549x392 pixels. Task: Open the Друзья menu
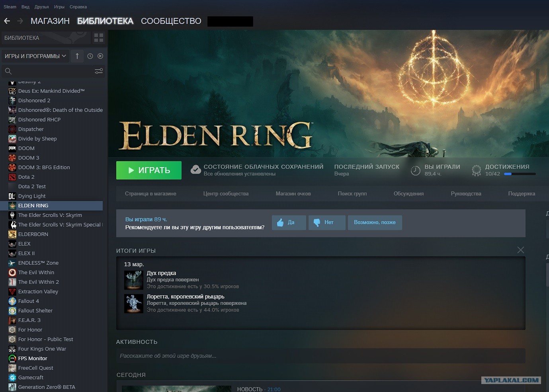[42, 7]
